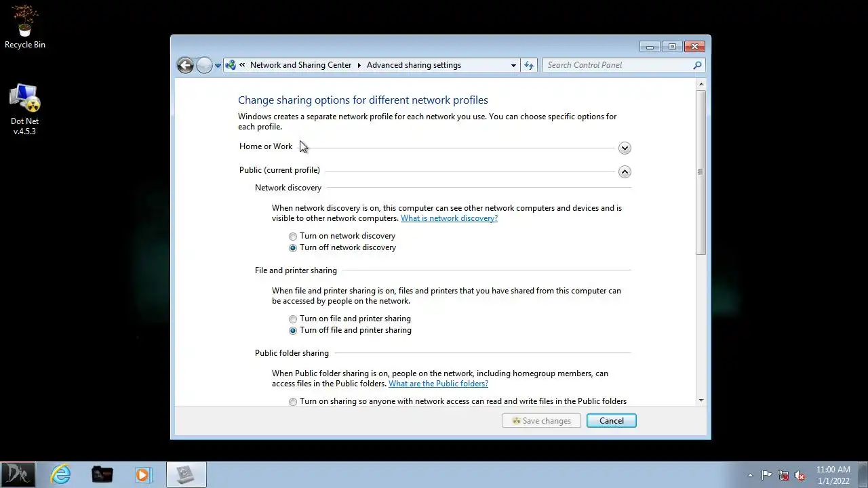Click the Control Panel address bar icon

[x=231, y=65]
